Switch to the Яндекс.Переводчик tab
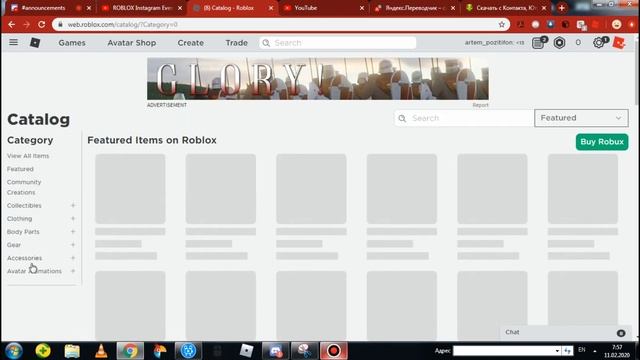The width and height of the screenshot is (640, 360). click(415, 8)
